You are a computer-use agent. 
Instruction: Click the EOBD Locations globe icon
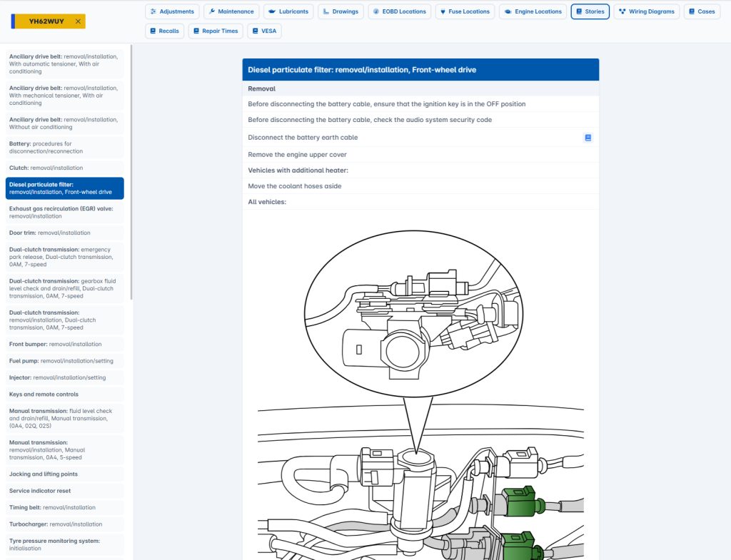pos(378,11)
